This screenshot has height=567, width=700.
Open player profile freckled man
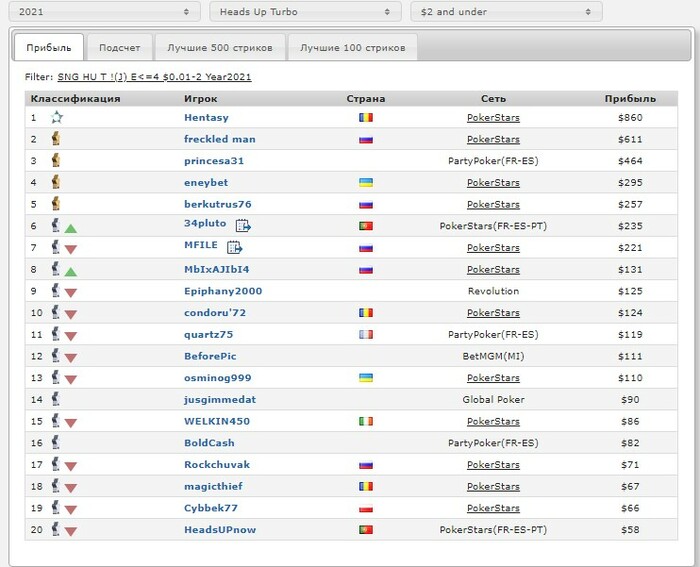(220, 139)
